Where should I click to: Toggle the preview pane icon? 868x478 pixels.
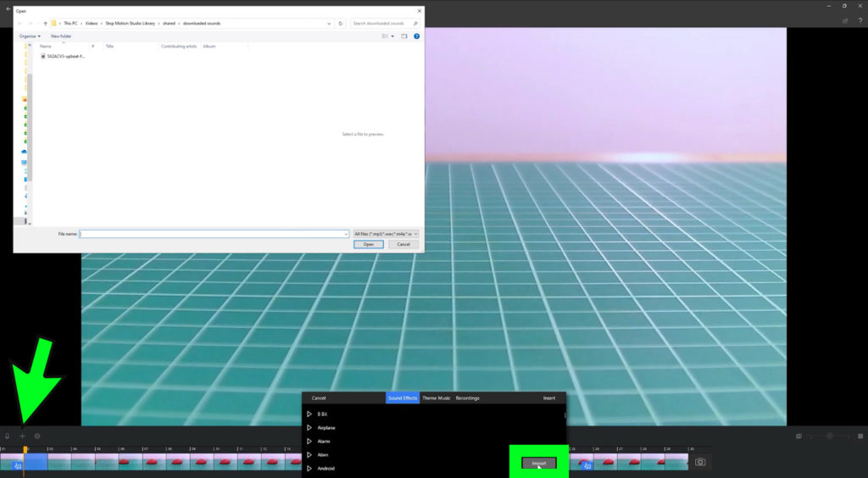pyautogui.click(x=404, y=36)
